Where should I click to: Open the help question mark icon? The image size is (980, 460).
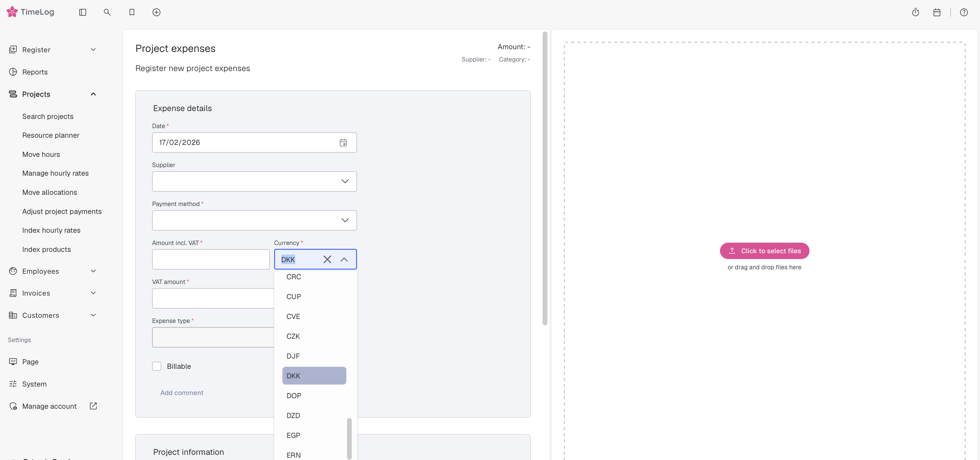click(964, 12)
